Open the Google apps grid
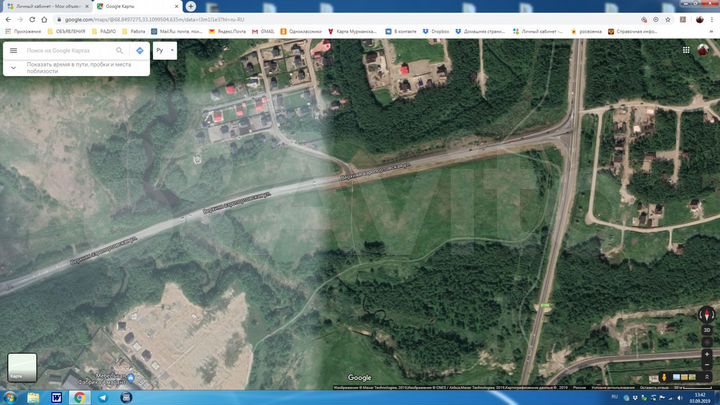720x405 pixels. point(686,50)
